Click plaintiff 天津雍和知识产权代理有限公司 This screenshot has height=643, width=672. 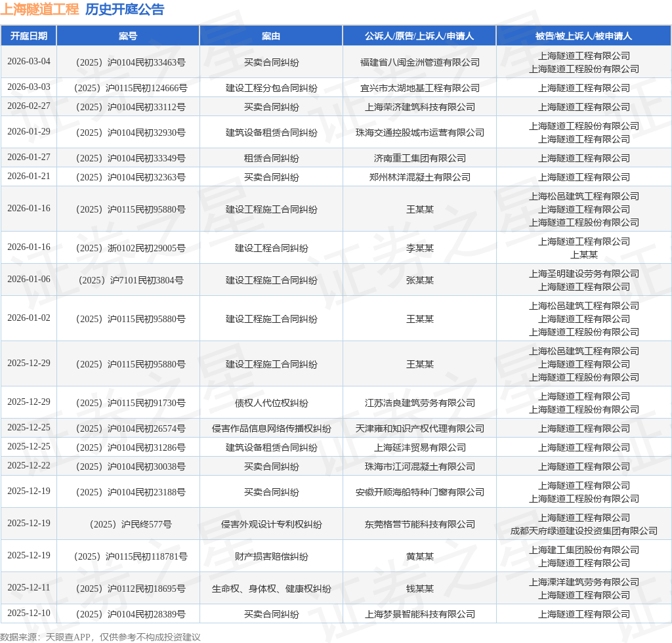(x=419, y=429)
